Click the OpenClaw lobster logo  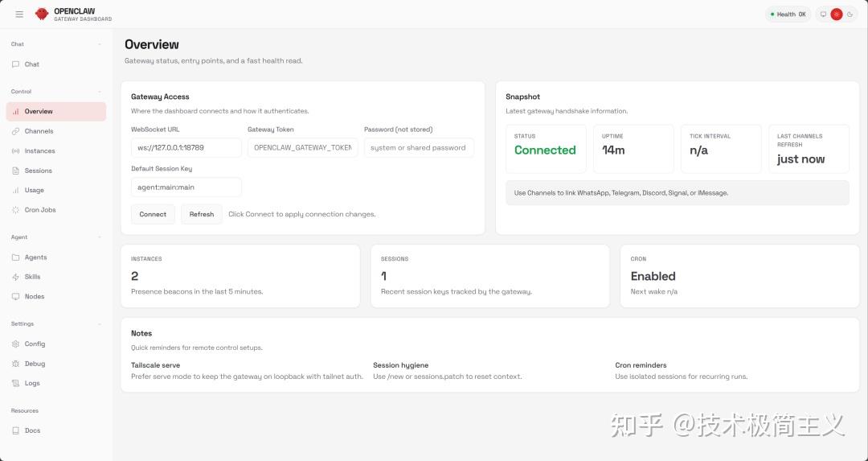(42, 14)
